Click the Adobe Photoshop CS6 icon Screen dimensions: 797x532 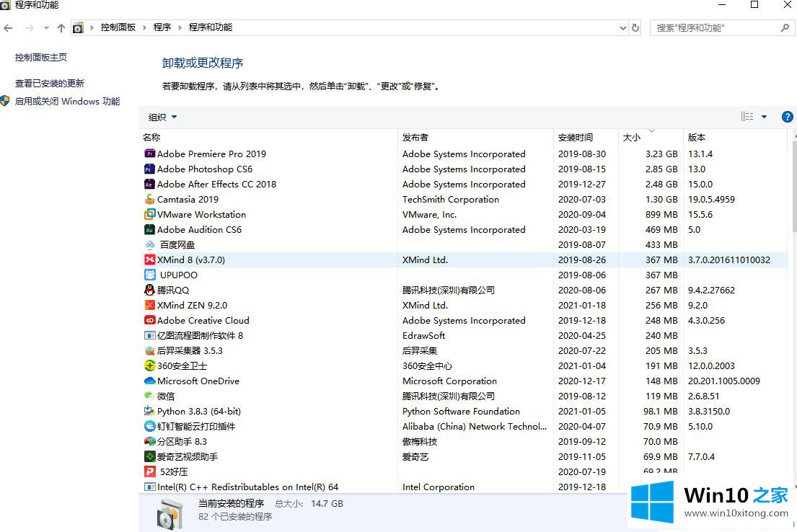click(149, 169)
